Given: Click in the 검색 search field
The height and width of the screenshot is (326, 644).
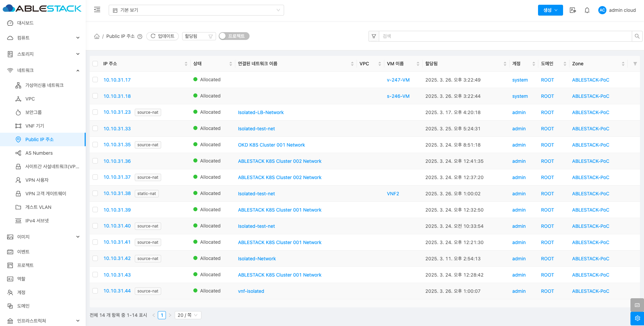Looking at the screenshot, I should [x=505, y=36].
